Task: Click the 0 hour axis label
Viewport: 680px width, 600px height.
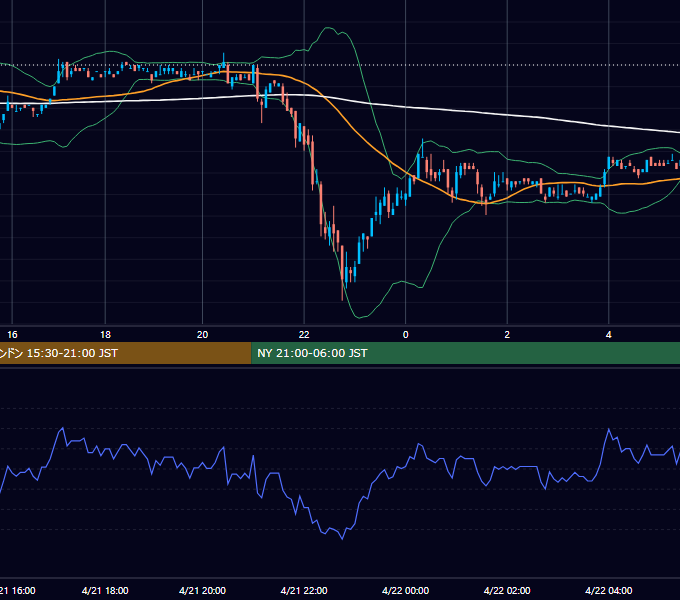Action: coord(405,335)
